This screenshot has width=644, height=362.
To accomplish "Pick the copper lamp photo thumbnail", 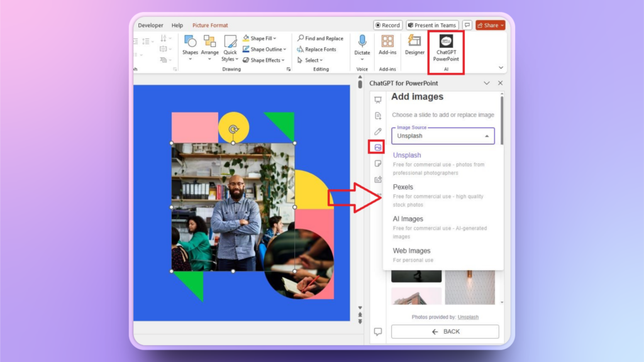I will coord(470,287).
